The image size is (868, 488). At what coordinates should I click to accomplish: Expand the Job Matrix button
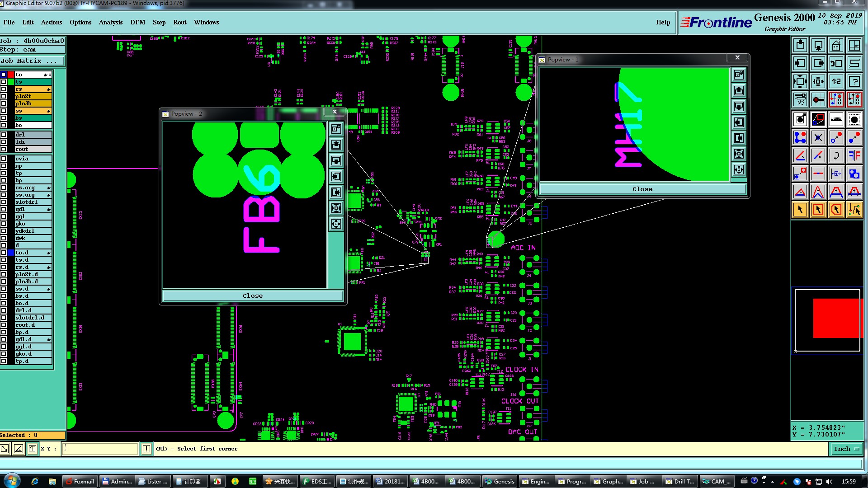32,61
